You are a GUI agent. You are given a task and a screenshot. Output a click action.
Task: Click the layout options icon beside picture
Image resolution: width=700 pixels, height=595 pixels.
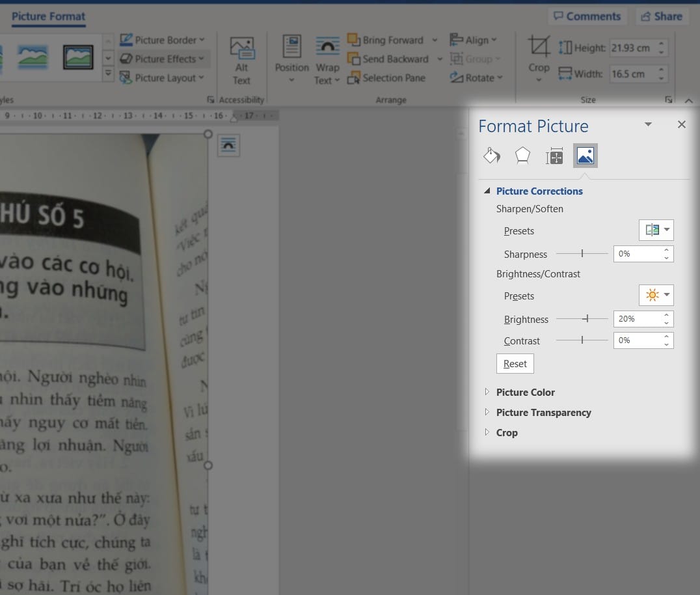tap(228, 145)
